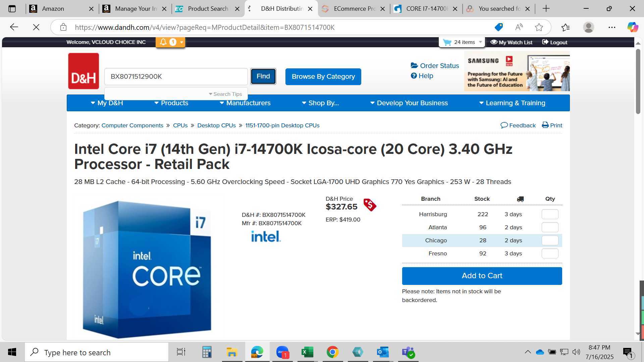Open the Shop By... menu
Viewport: 644px width, 362px height.
click(x=320, y=103)
